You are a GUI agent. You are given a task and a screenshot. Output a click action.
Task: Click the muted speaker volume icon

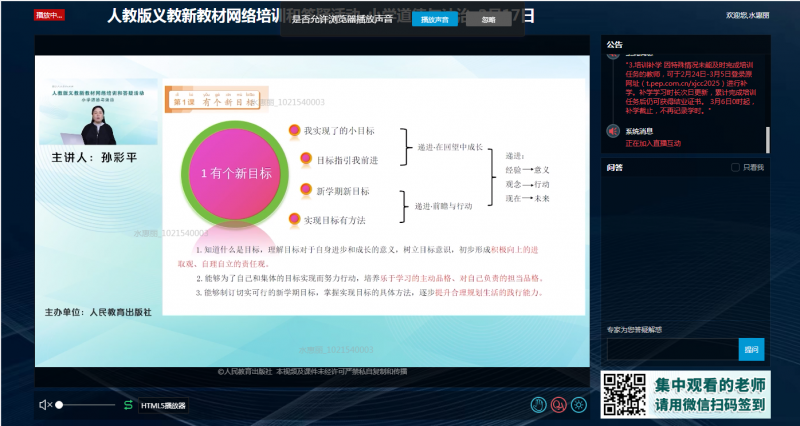tap(45, 405)
